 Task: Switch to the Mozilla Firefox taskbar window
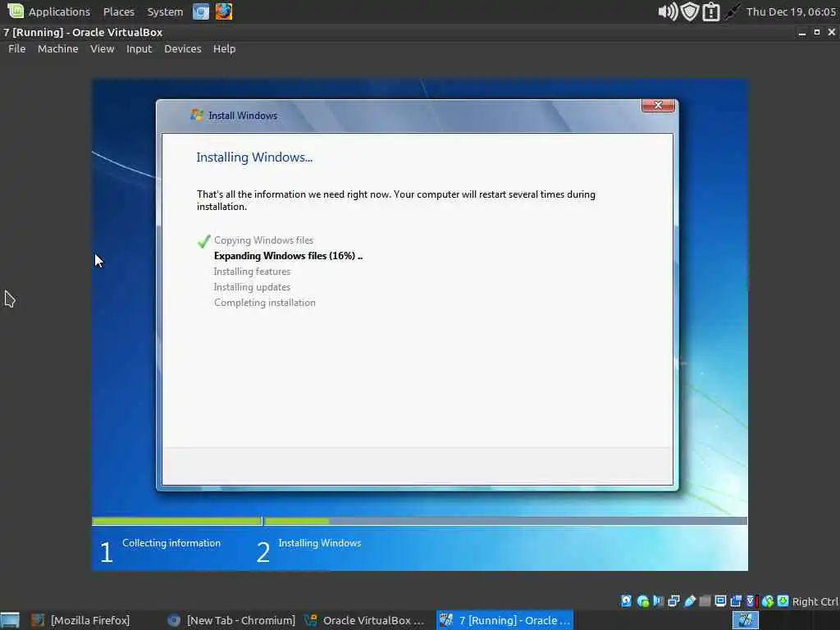(81, 620)
